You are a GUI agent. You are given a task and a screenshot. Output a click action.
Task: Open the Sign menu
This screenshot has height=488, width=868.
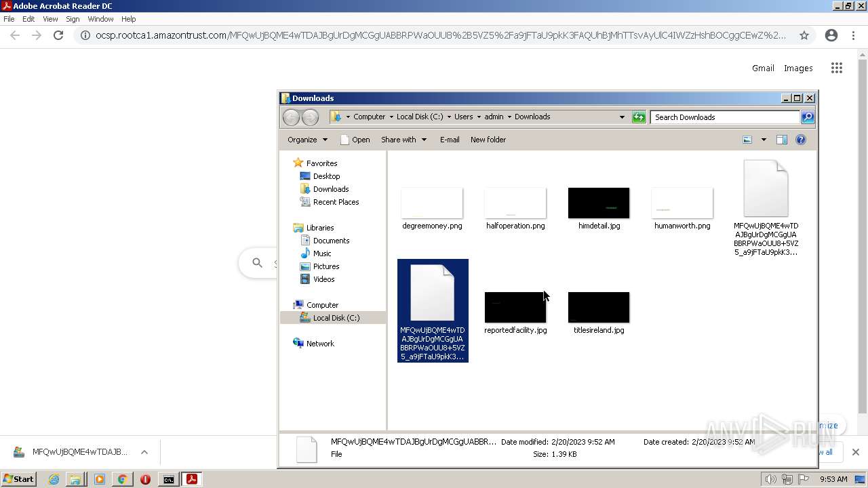click(x=73, y=19)
